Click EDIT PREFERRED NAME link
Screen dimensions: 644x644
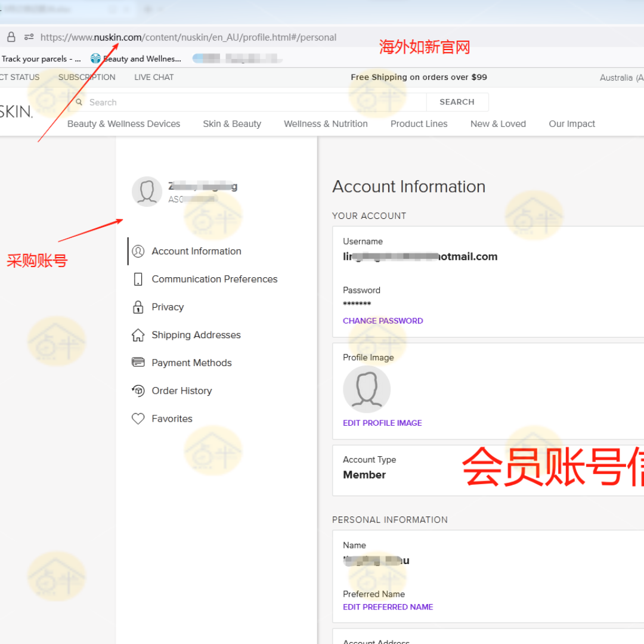pyautogui.click(x=388, y=607)
